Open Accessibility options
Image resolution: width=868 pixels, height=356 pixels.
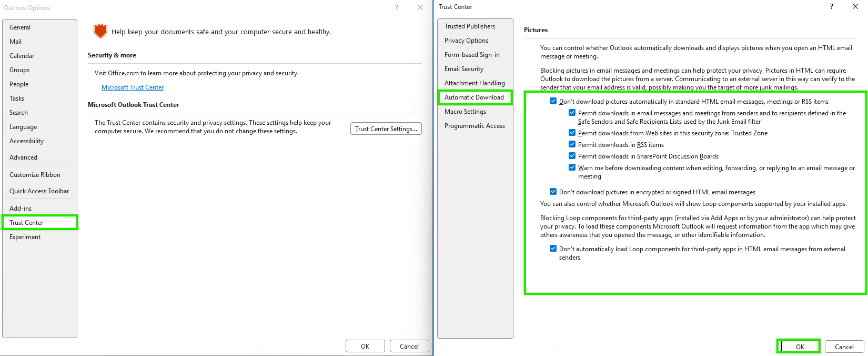[39, 141]
